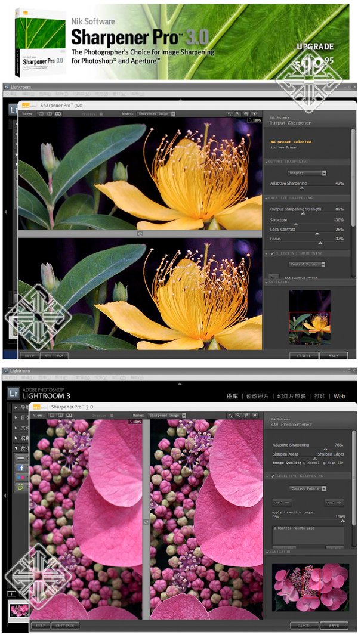358x644 pixels.
Task: Select single image view in RAW Presharpener window
Action: 52,415
